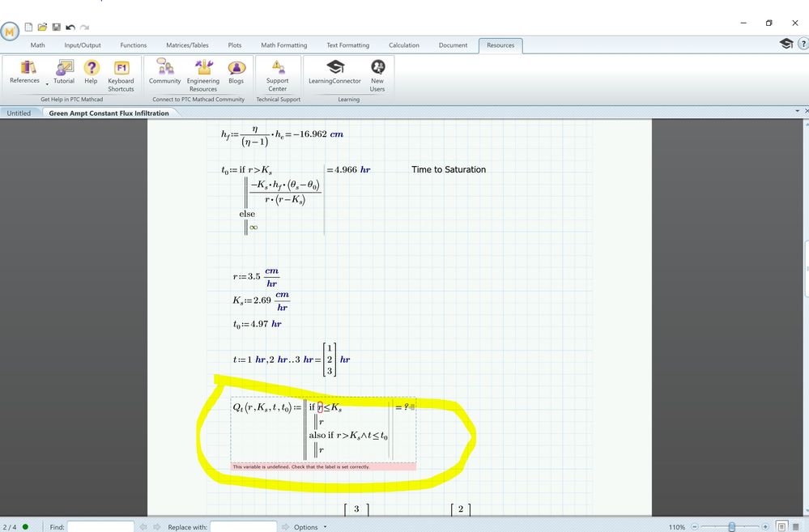Switch to page view mode icon
809x532 pixels.
coord(781,527)
